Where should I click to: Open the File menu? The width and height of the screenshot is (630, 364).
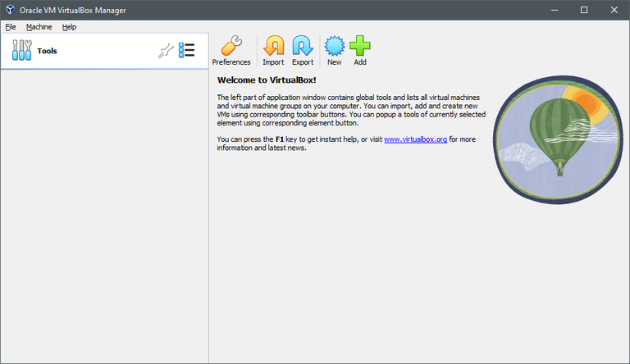click(11, 27)
